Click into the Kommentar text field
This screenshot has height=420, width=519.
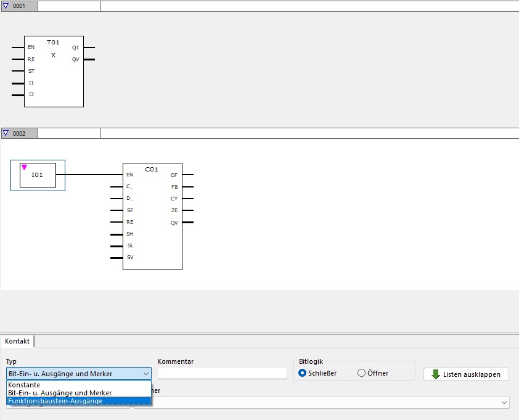tap(222, 373)
